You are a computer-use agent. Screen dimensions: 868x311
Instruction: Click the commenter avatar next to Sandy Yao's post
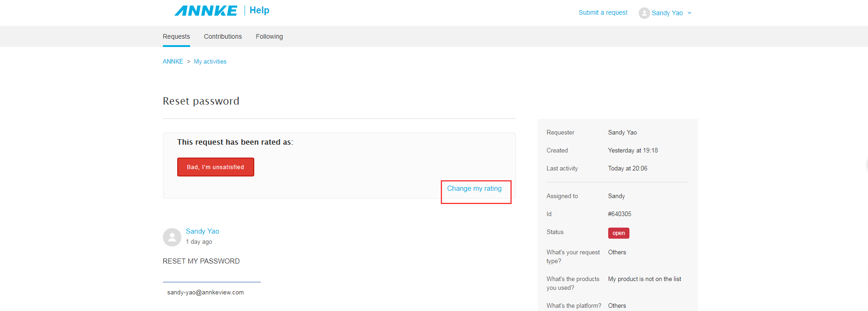coord(172,237)
